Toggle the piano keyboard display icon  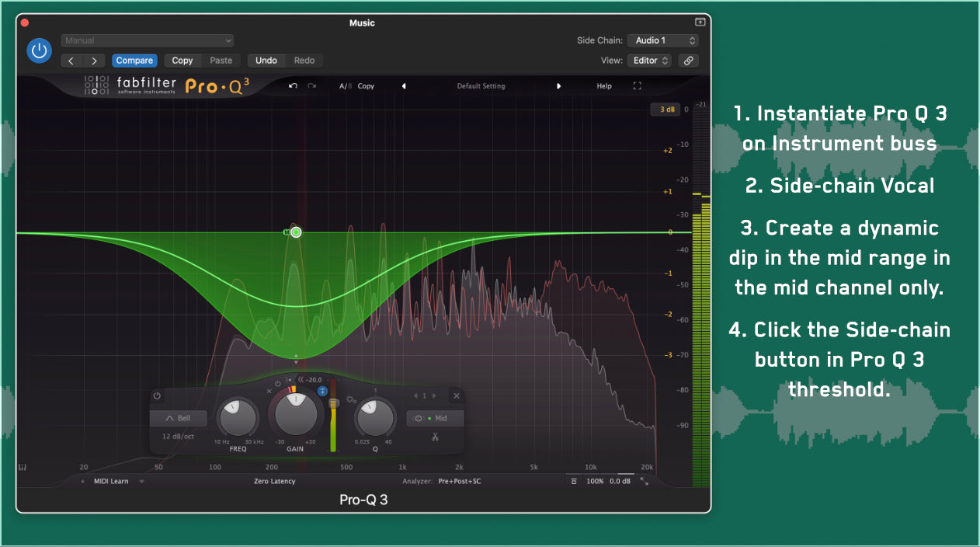pyautogui.click(x=23, y=467)
